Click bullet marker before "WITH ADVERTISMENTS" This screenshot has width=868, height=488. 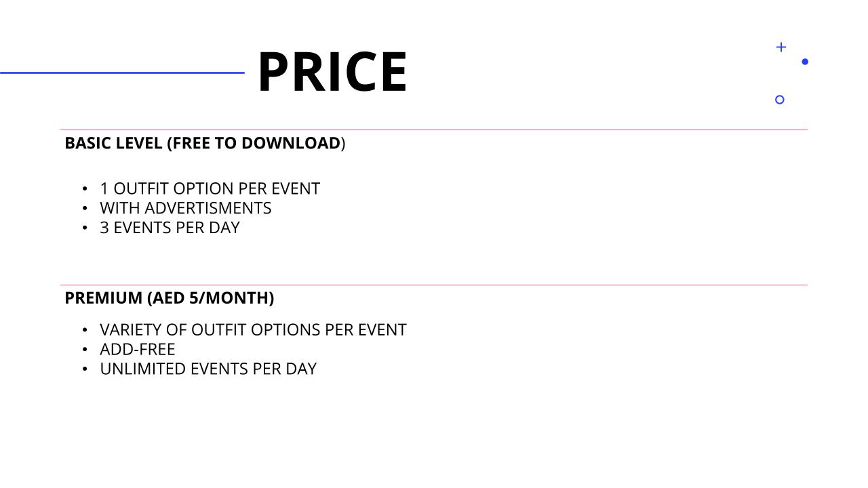tap(85, 208)
